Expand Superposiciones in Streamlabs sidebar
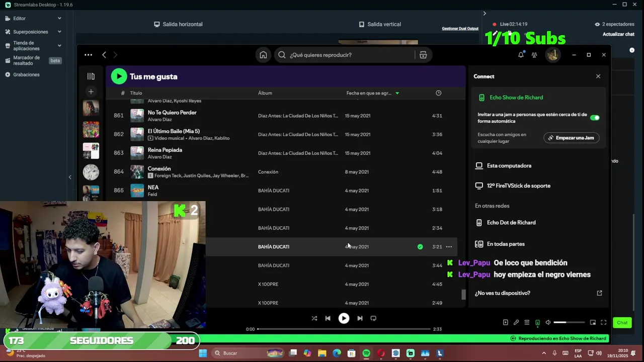Viewport: 644px width, 362px height. click(33, 32)
